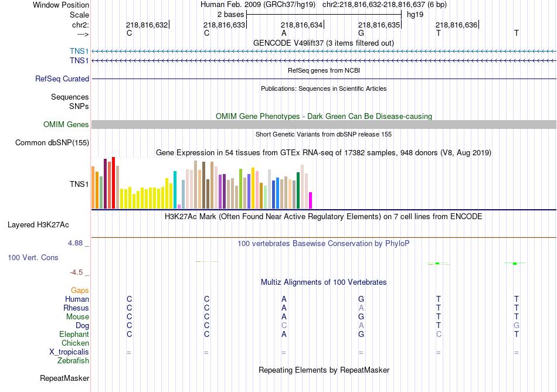Select the Zebrafish species label

(73, 360)
